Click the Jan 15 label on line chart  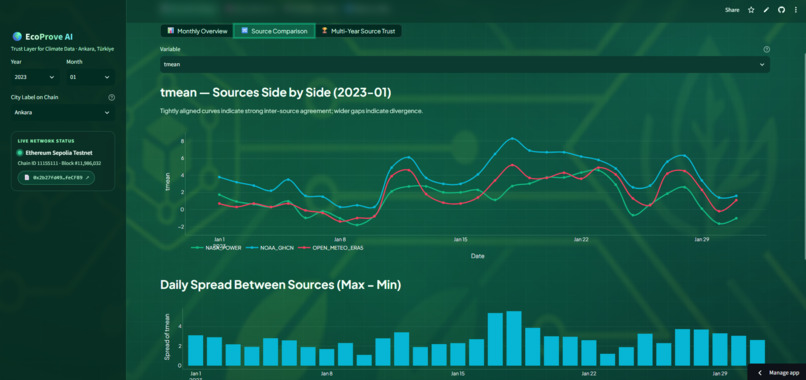(460, 240)
